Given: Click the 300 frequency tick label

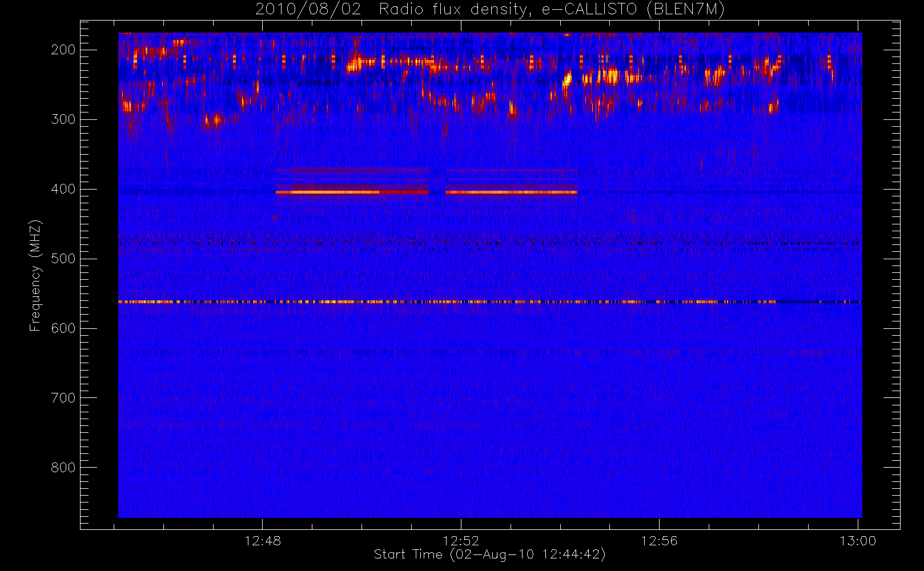Looking at the screenshot, I should pos(63,119).
